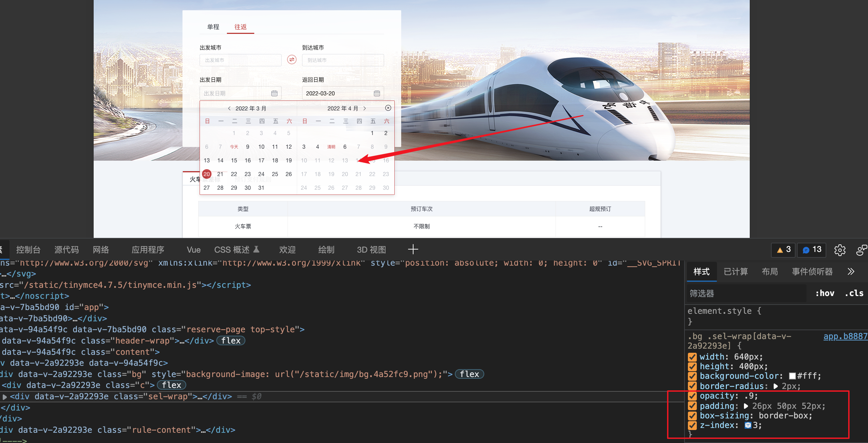Expand the border-radius shorthand values

coord(775,386)
